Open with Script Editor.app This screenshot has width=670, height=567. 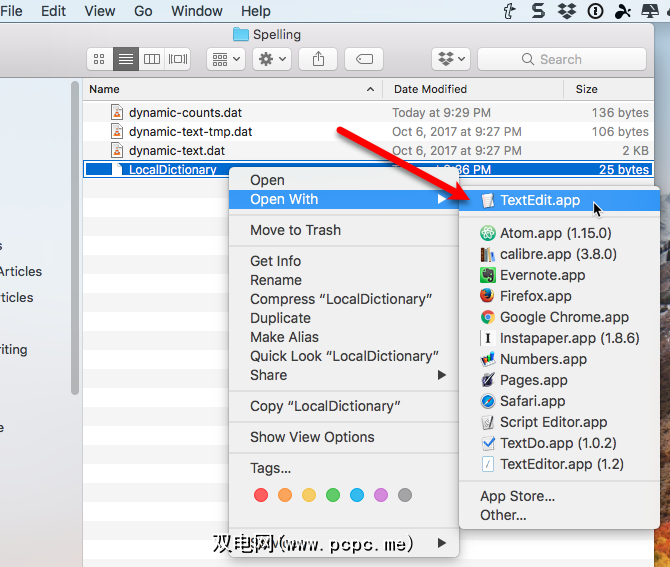click(559, 422)
